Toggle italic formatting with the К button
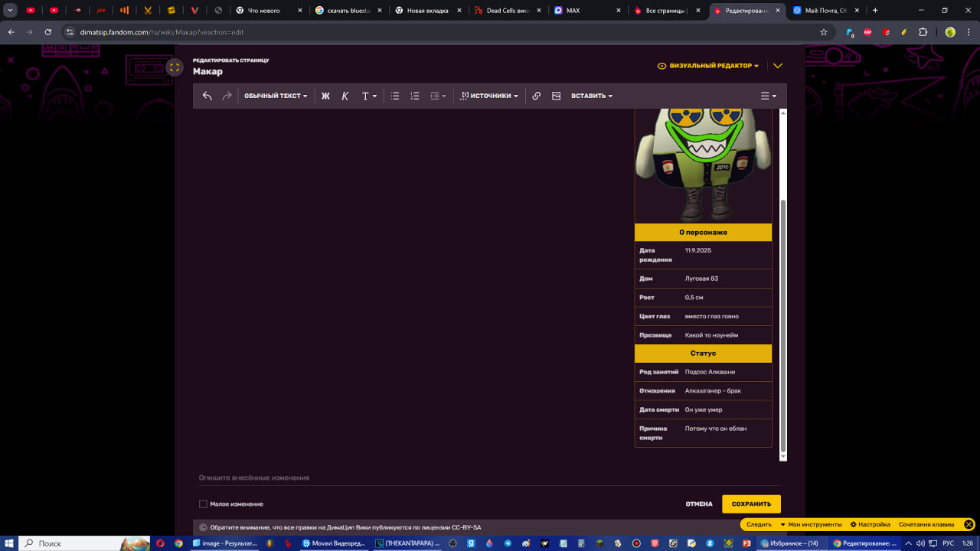The height and width of the screenshot is (551, 980). pyautogui.click(x=345, y=96)
